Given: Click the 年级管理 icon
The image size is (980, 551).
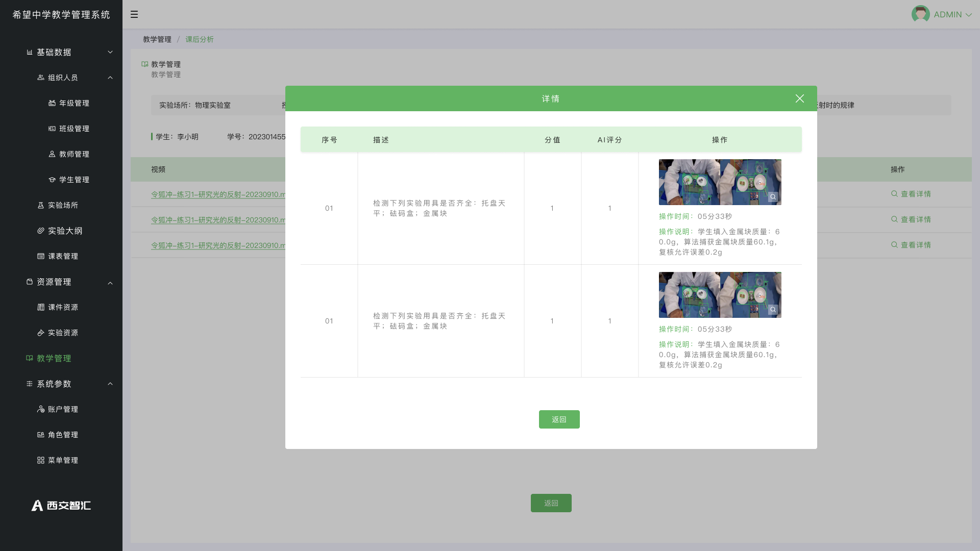Looking at the screenshot, I should click(52, 103).
